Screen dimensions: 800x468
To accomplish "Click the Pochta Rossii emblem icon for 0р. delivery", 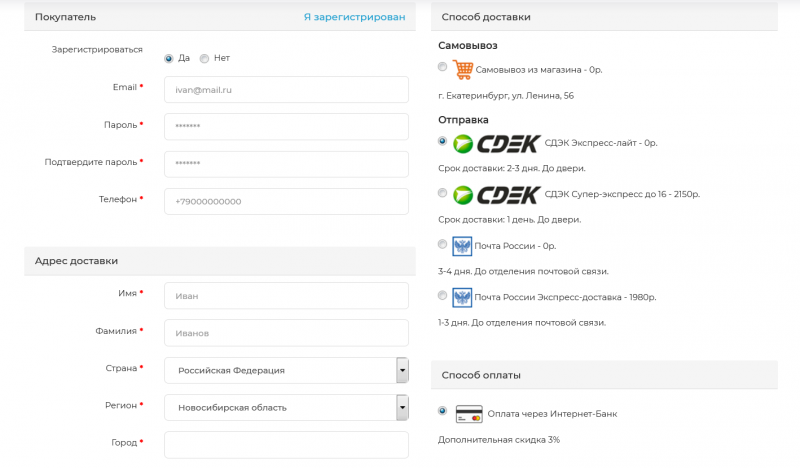I will coord(462,246).
